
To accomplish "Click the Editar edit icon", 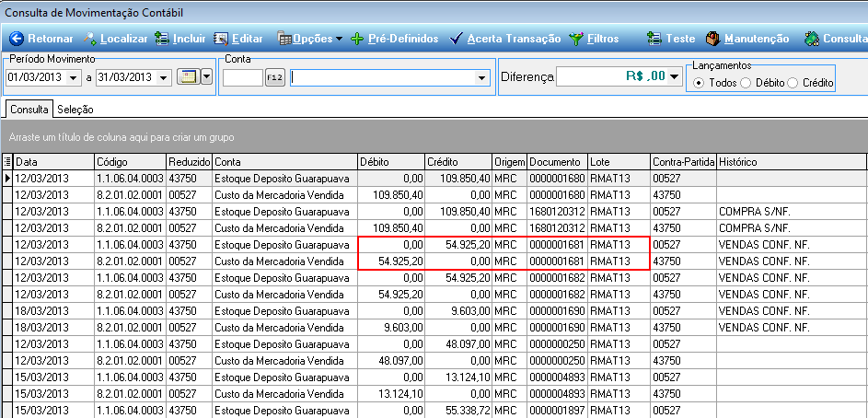I will [221, 38].
